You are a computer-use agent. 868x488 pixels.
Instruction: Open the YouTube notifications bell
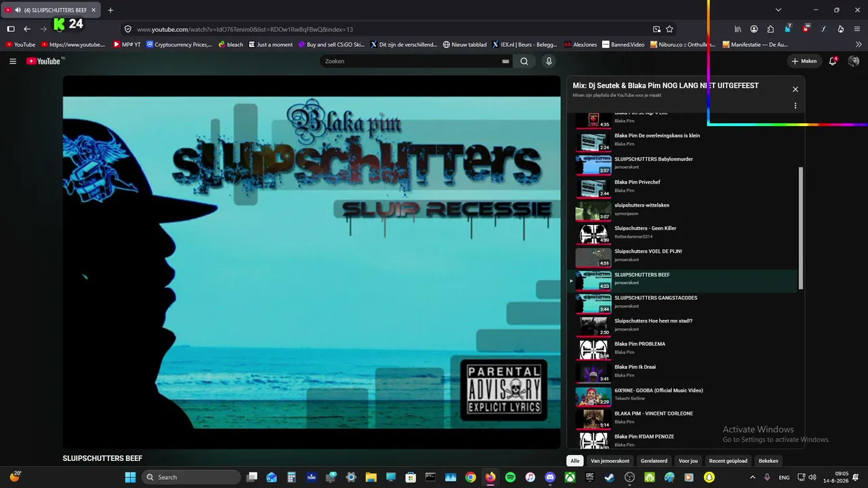tap(833, 61)
